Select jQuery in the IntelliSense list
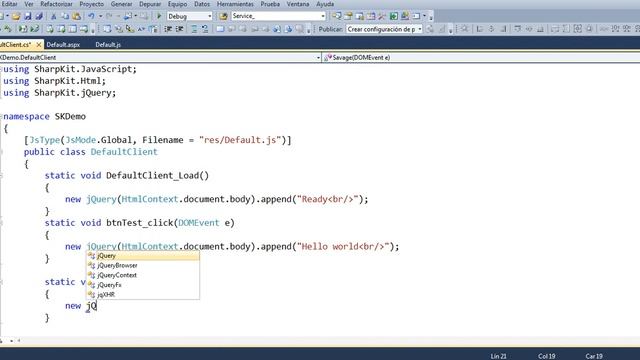 coord(143,256)
